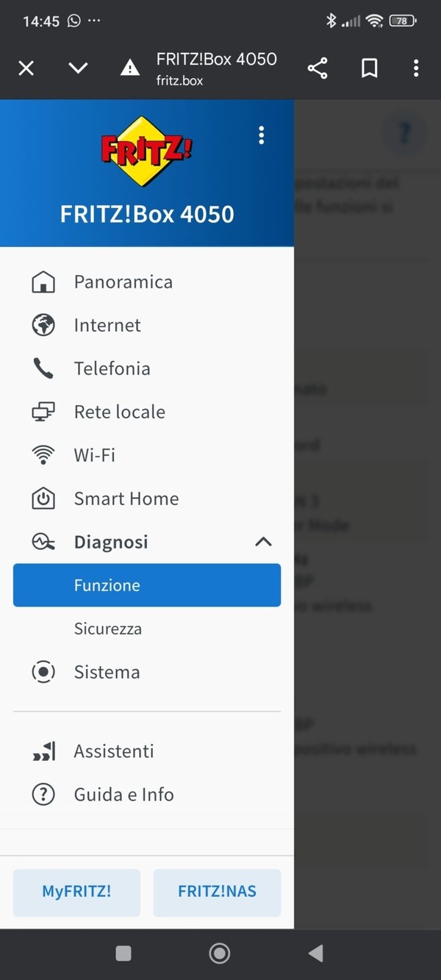Tap the Wi-Fi signal icon
Viewport: 441px width, 980px height.
[x=43, y=456]
